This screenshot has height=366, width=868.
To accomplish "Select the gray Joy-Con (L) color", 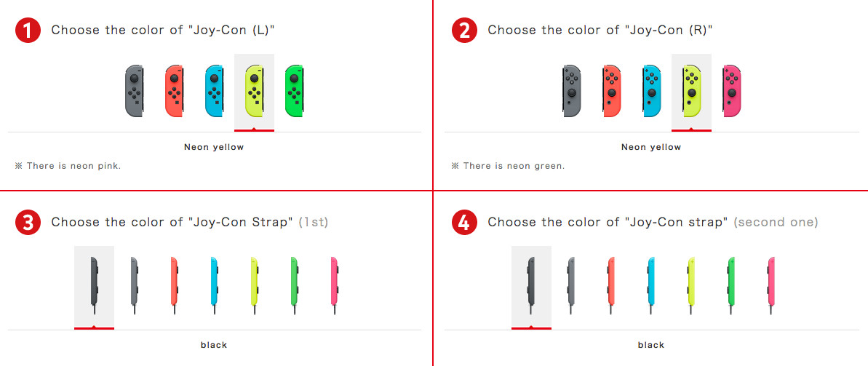I will tap(135, 92).
